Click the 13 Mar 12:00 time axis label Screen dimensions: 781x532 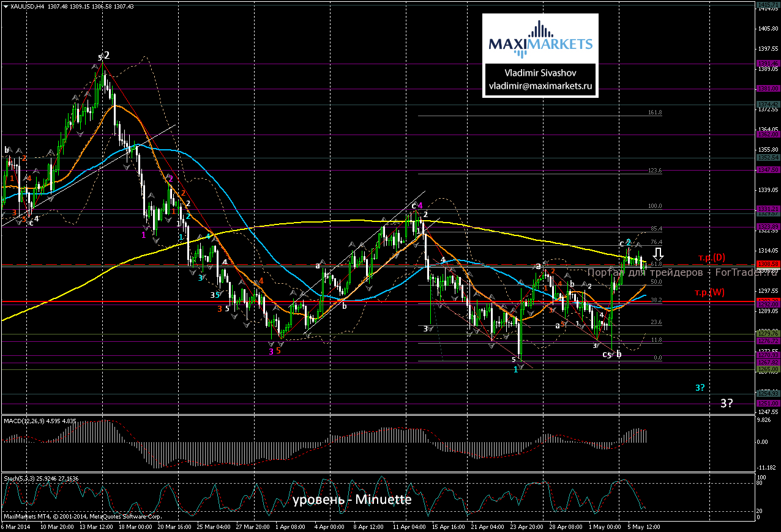point(98,526)
